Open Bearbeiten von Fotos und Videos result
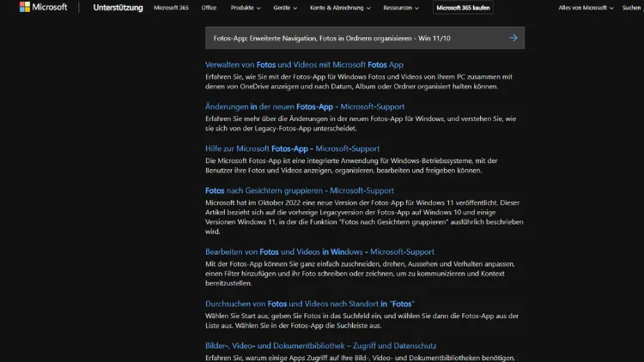Viewport: 644px width, 362px height. [319, 251]
